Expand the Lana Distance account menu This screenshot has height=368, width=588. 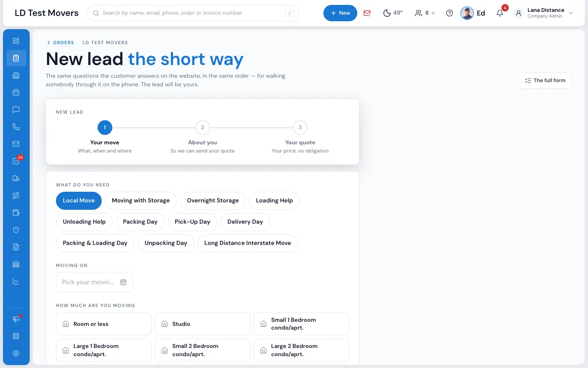pos(543,13)
